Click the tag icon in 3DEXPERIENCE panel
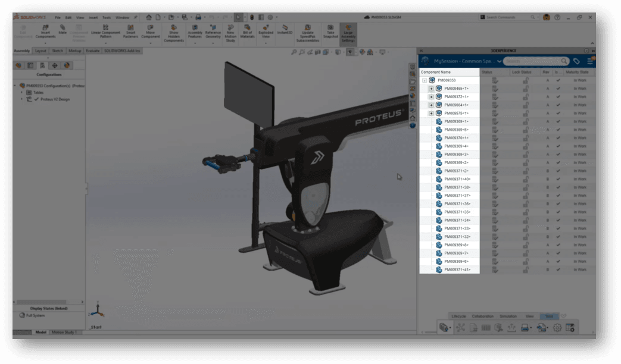The width and height of the screenshot is (621, 364). [x=576, y=61]
